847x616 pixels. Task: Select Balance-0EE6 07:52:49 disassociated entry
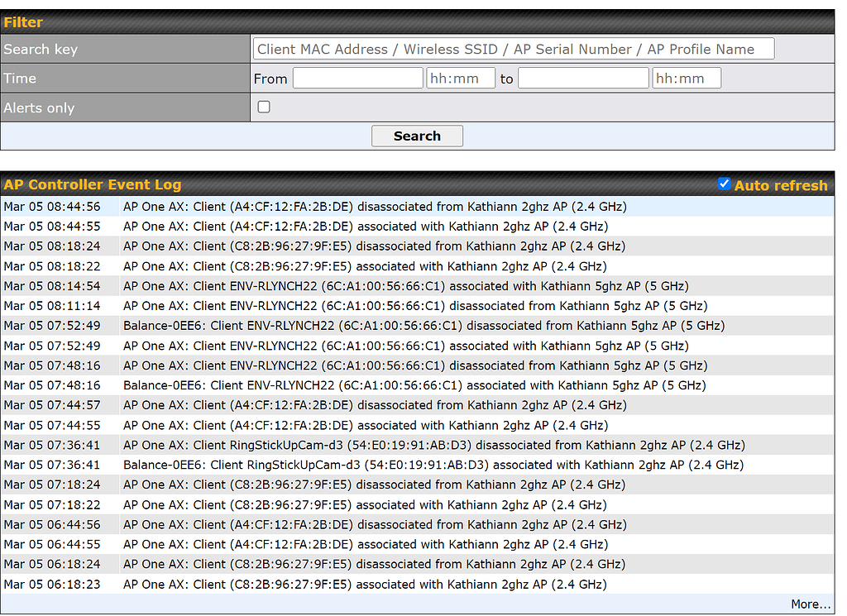point(423,326)
